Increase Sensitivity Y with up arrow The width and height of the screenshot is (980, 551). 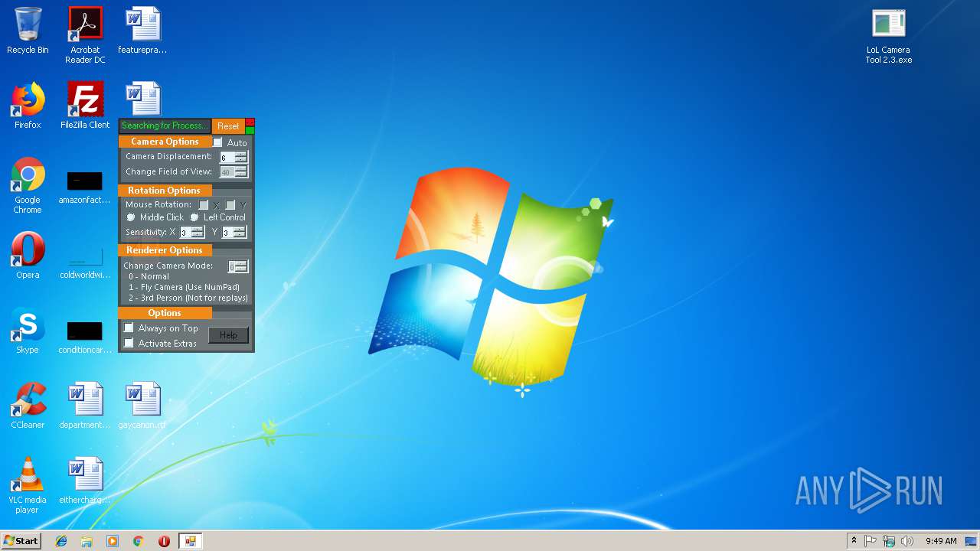240,229
